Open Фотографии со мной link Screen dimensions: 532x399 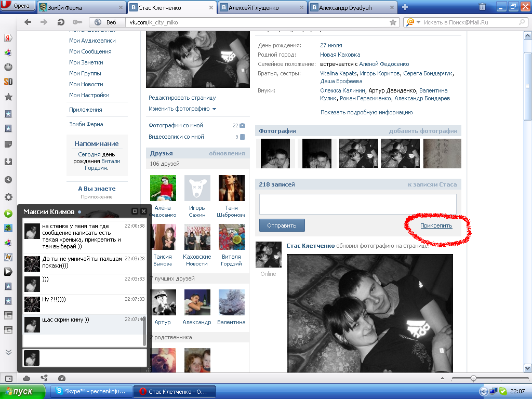(x=176, y=125)
